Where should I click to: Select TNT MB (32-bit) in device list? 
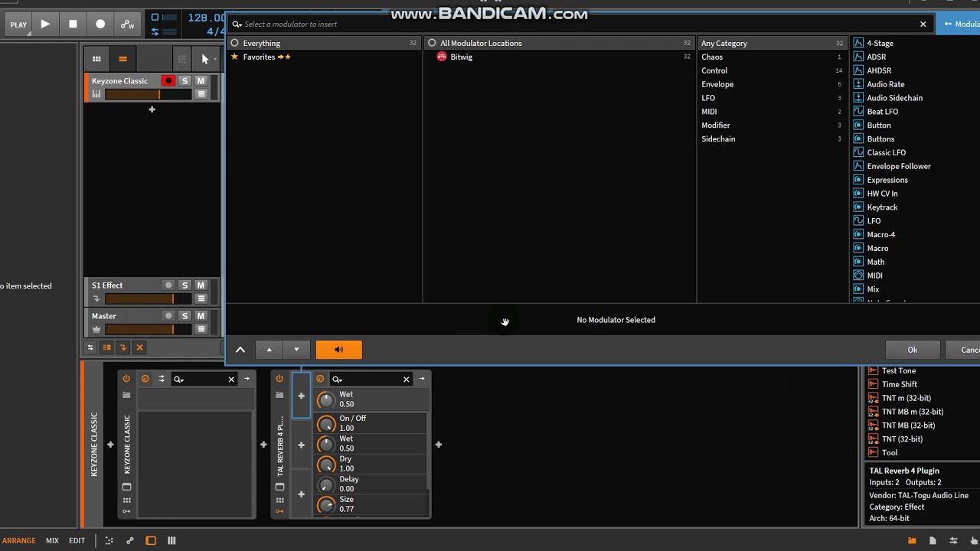[x=908, y=425]
